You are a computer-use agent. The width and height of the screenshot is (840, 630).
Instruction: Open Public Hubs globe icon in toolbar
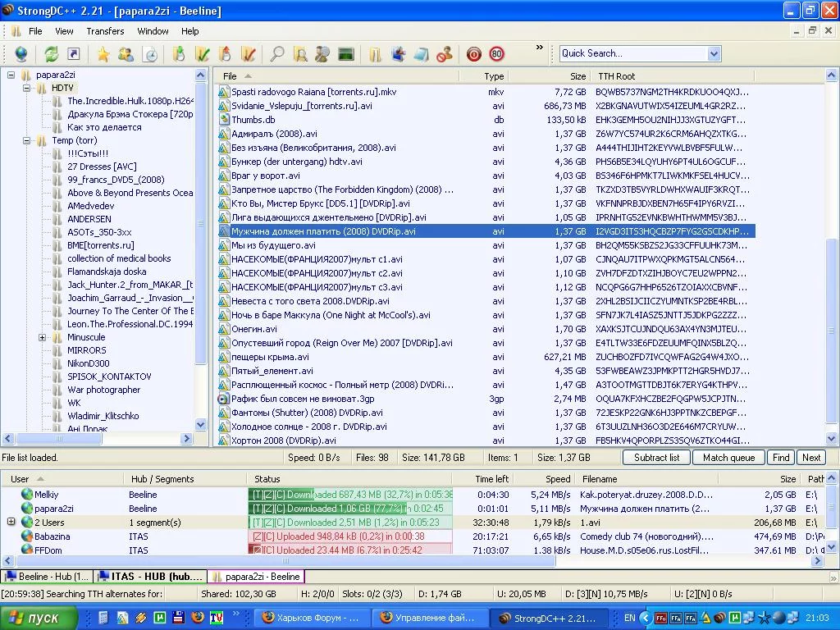point(21,54)
